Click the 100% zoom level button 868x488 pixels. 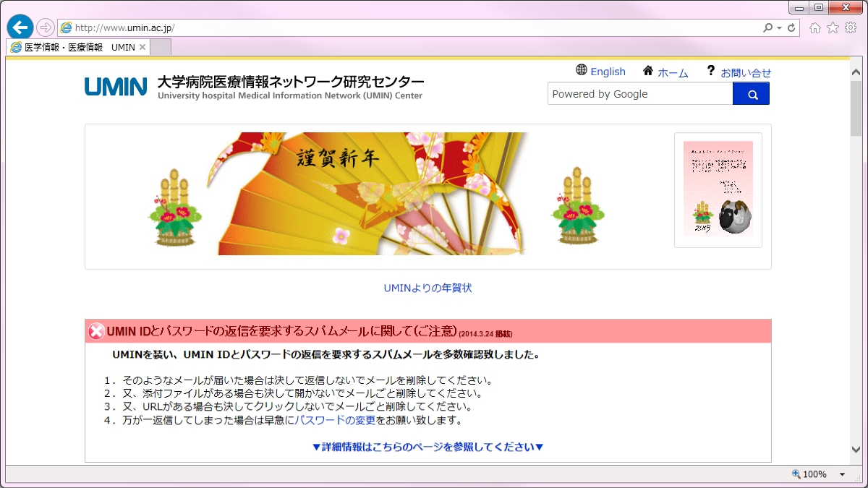click(x=809, y=474)
